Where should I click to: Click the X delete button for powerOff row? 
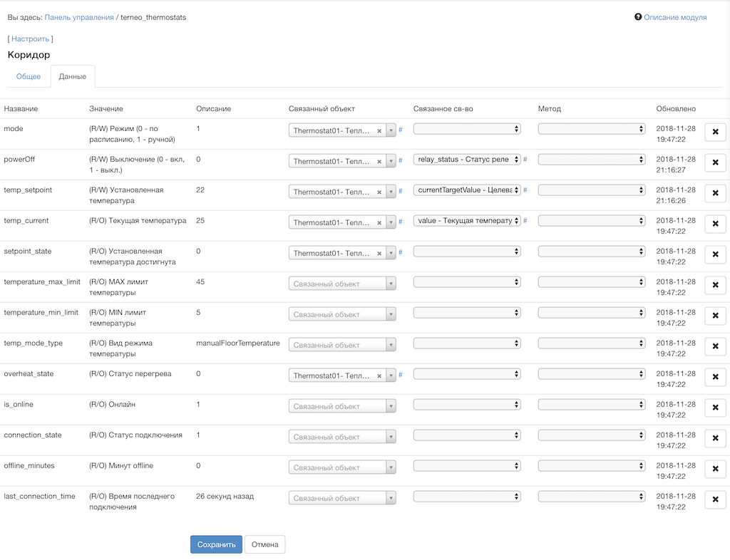[715, 162]
